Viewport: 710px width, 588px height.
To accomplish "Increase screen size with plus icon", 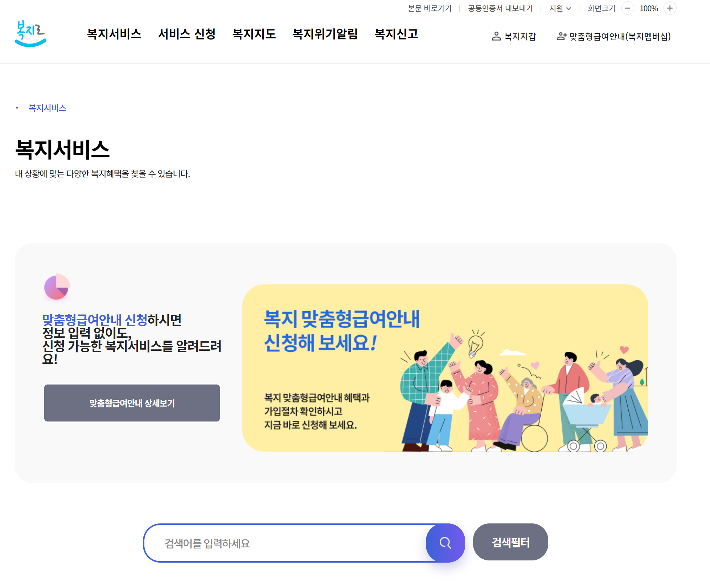I will point(670,8).
